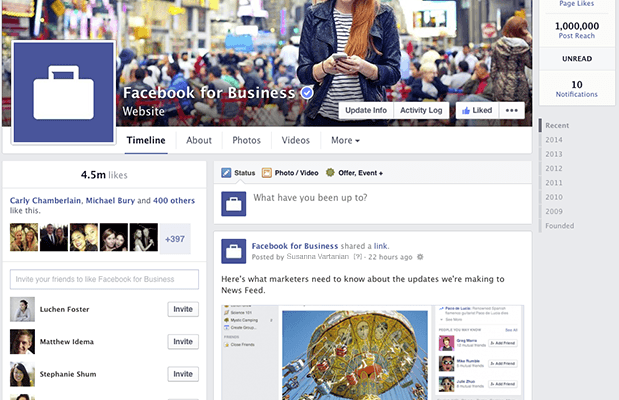
Task: Click the Photo / Video icon
Action: pos(267,173)
